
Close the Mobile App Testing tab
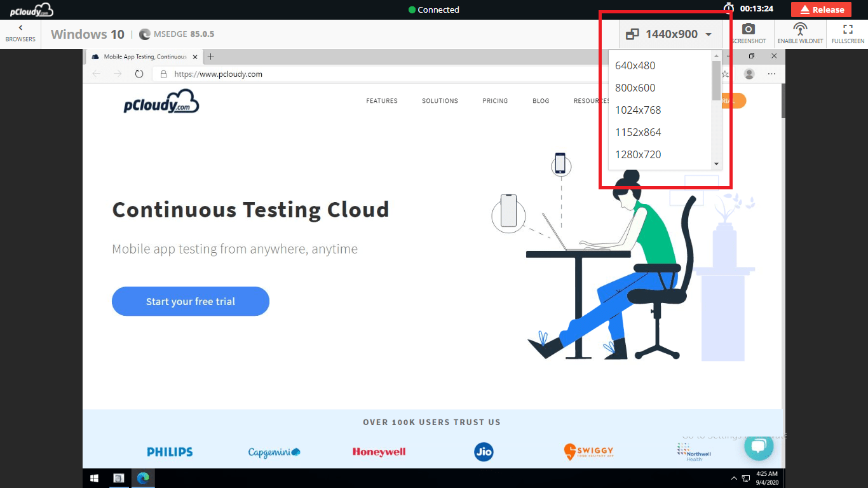(x=195, y=57)
